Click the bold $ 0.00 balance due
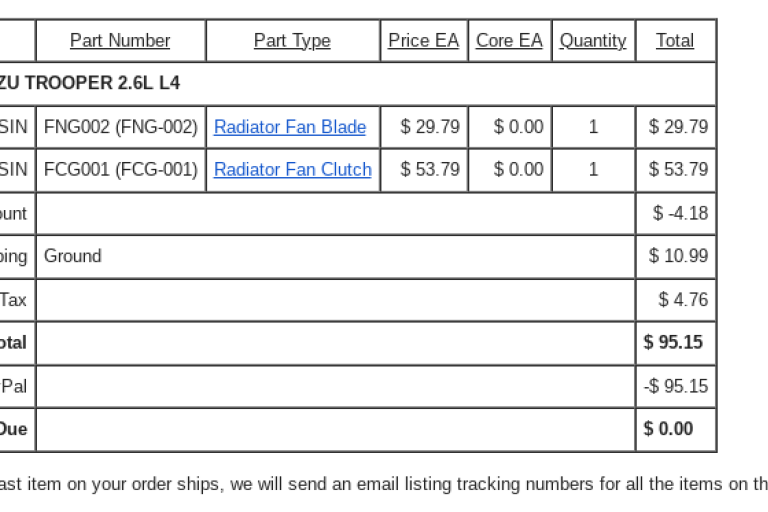 point(668,429)
